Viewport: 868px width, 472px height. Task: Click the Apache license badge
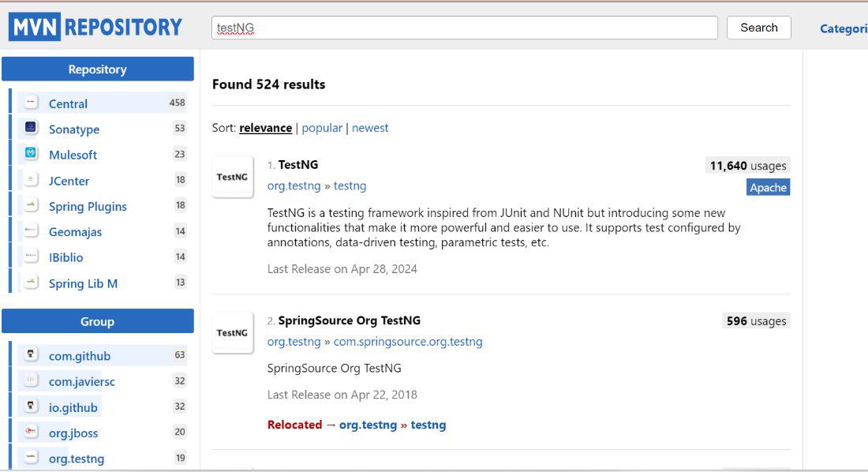[768, 187]
